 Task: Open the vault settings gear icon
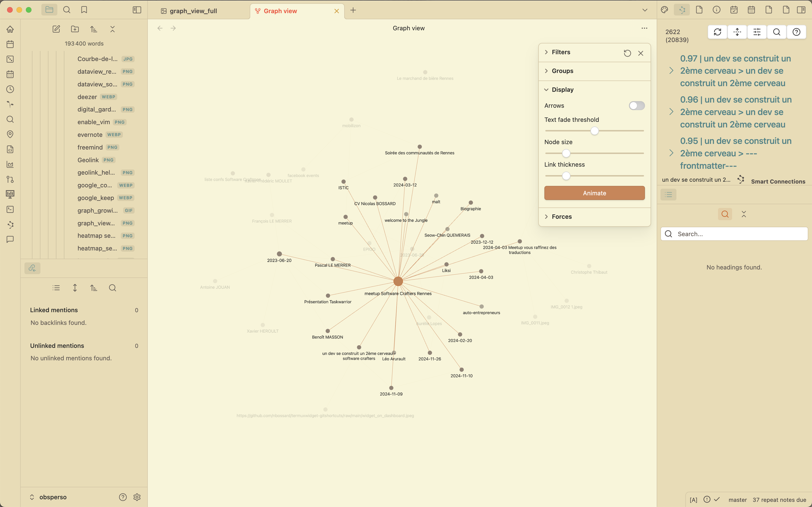pyautogui.click(x=137, y=497)
